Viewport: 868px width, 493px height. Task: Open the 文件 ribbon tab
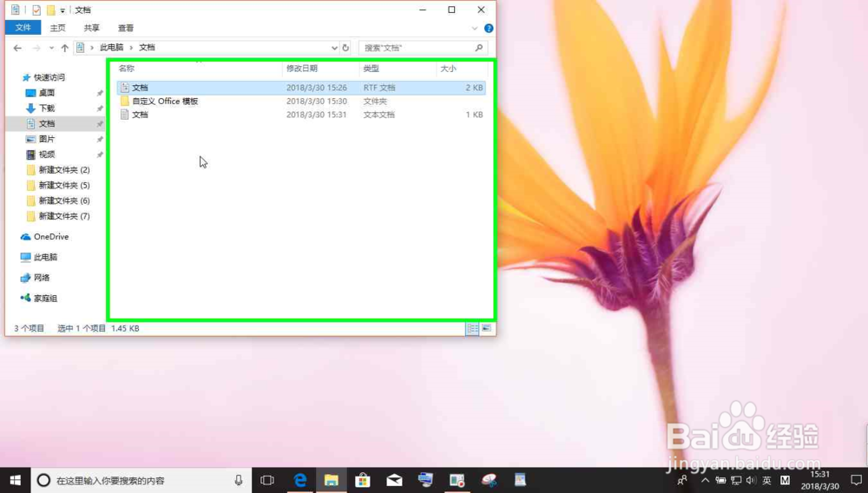[23, 28]
